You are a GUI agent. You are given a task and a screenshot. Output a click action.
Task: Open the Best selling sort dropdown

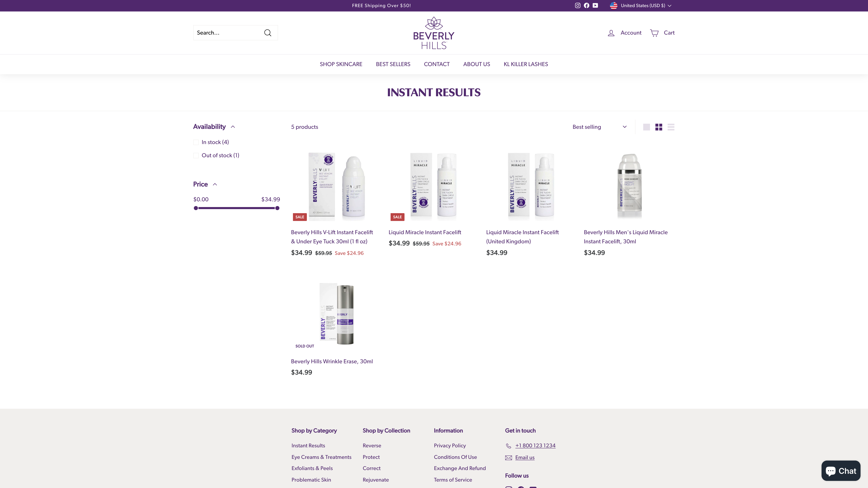coord(600,127)
